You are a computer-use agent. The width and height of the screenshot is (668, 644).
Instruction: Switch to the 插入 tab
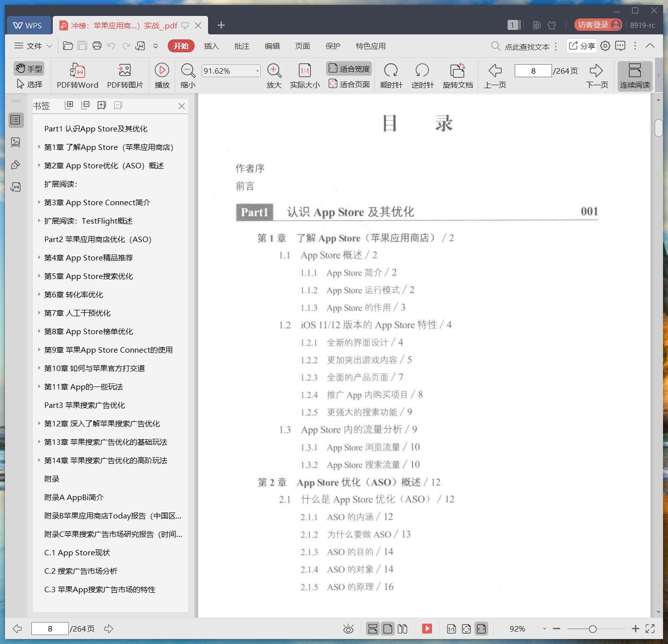pyautogui.click(x=211, y=46)
